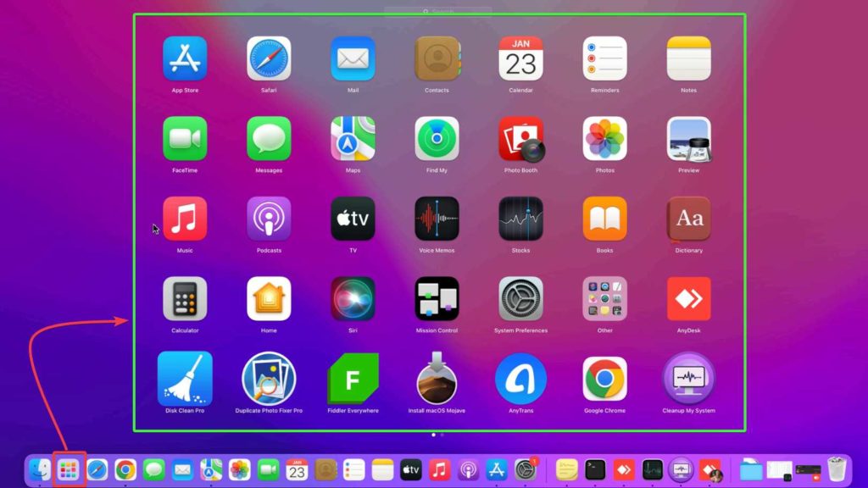Image resolution: width=868 pixels, height=488 pixels.
Task: Launch the Find My app
Action: (437, 139)
